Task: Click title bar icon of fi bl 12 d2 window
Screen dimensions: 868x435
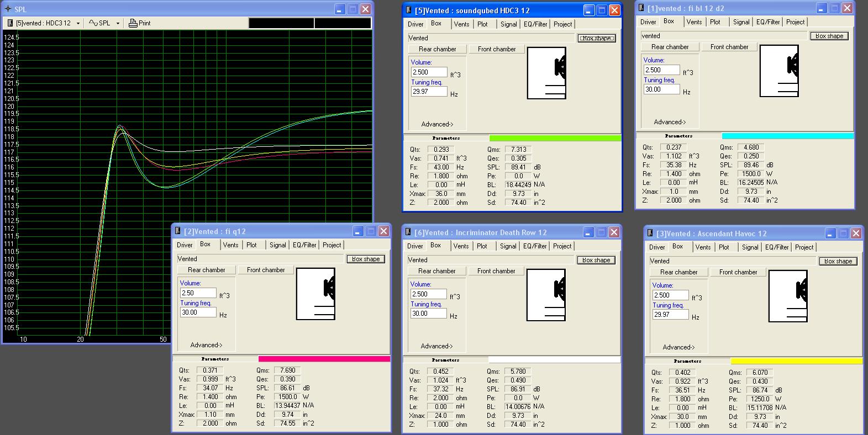Action: 641,8
